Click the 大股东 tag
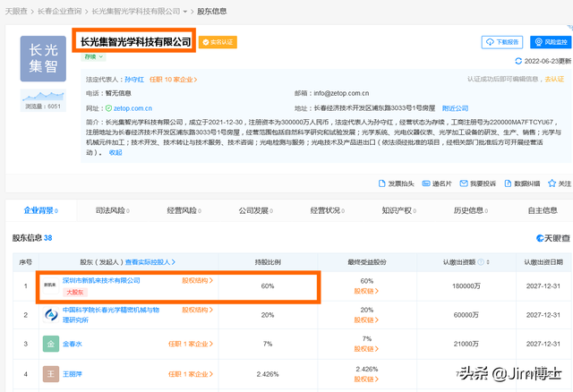This screenshot has height=392, width=573. point(75,293)
